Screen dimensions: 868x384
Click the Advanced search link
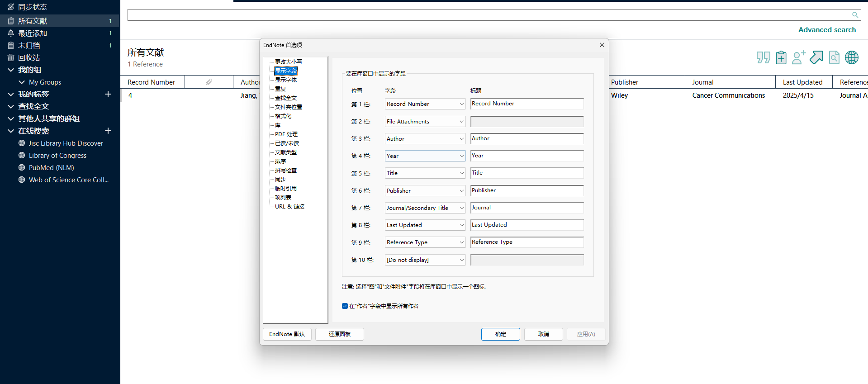[827, 30]
